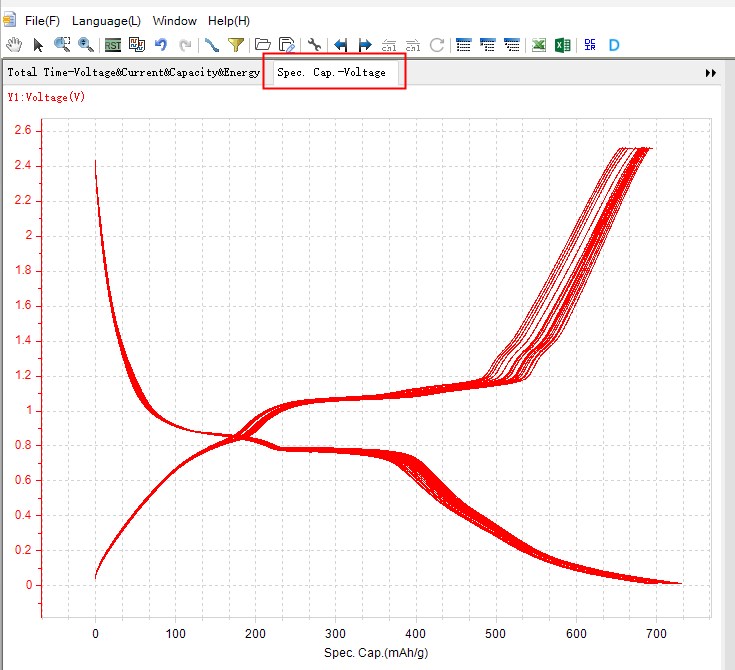
Task: Select the Spec. Cap.-Voltage tab
Action: pyautogui.click(x=331, y=73)
